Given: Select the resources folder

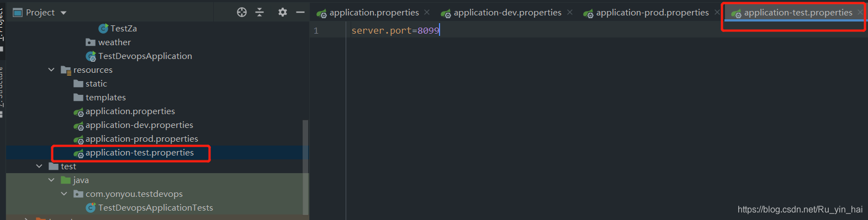Looking at the screenshot, I should click(x=93, y=69).
